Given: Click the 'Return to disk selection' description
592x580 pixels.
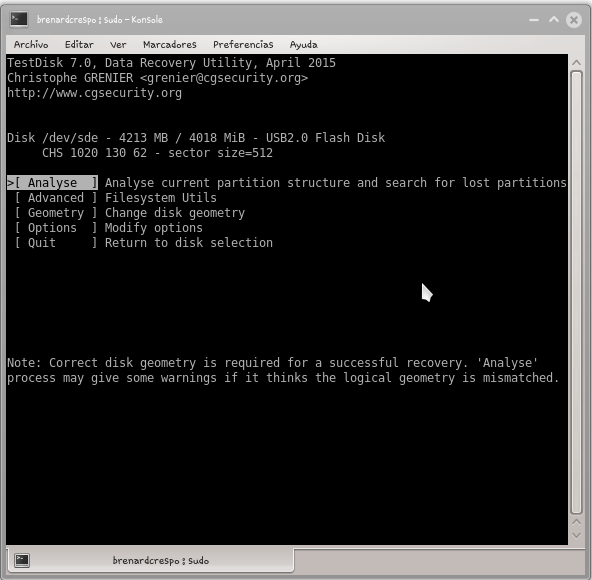Looking at the screenshot, I should pos(189,243).
